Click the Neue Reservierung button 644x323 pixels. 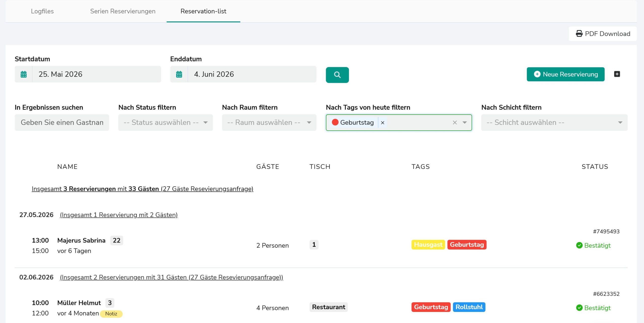coord(566,74)
